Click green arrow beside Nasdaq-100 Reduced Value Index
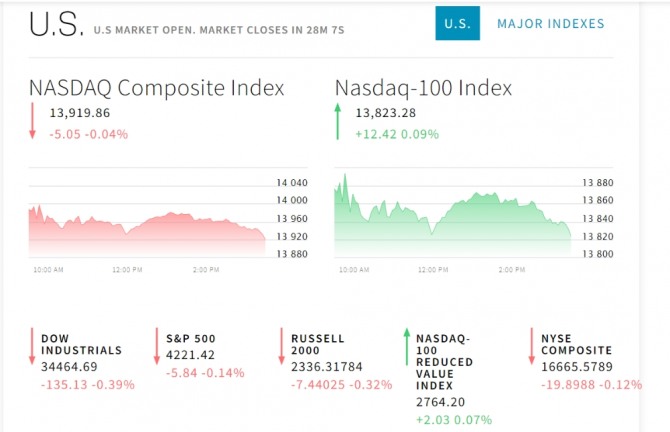This screenshot has height=432, width=670. 407,345
